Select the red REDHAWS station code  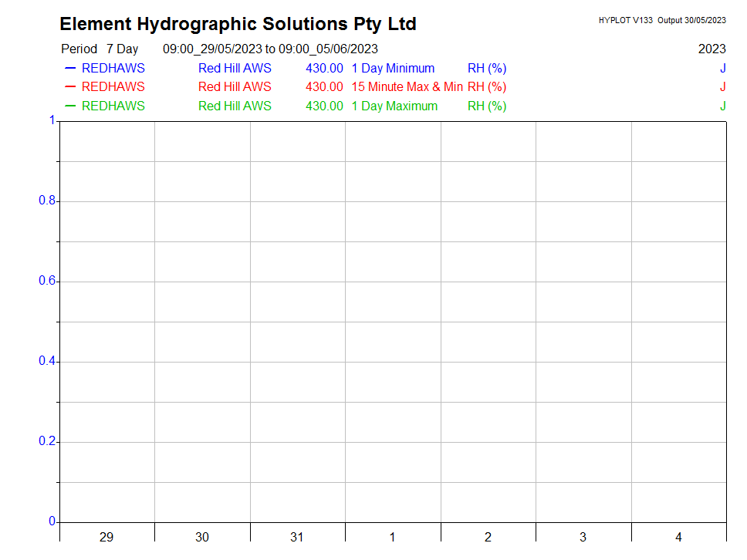[x=113, y=87]
